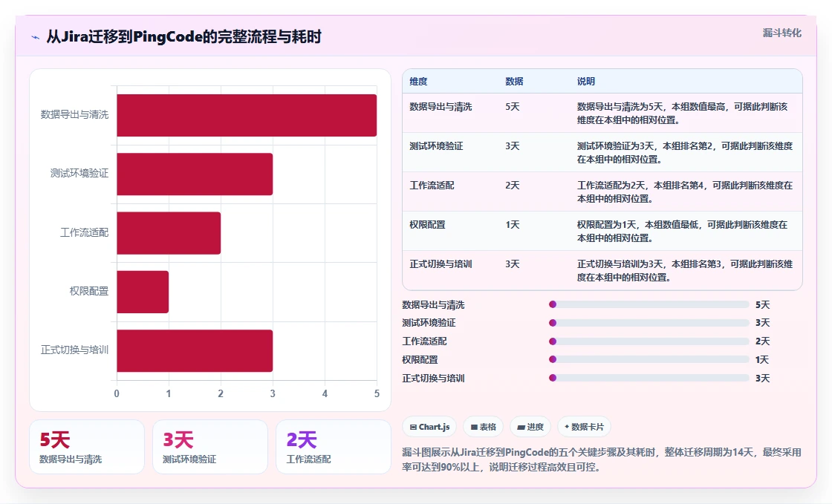This screenshot has height=504, width=832.
Task: Click the 工作流适配 table row label
Action: pyautogui.click(x=432, y=185)
